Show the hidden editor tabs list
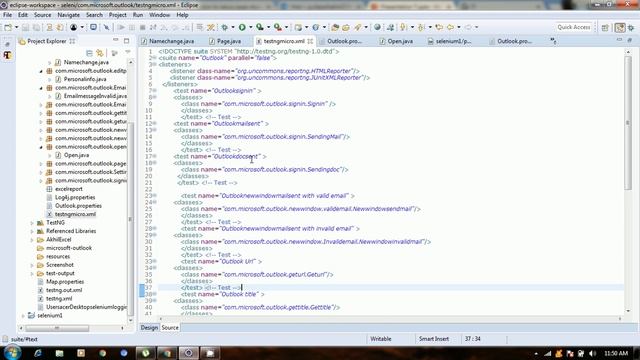Screen dimensions: 640x360 pyautogui.click(x=553, y=41)
